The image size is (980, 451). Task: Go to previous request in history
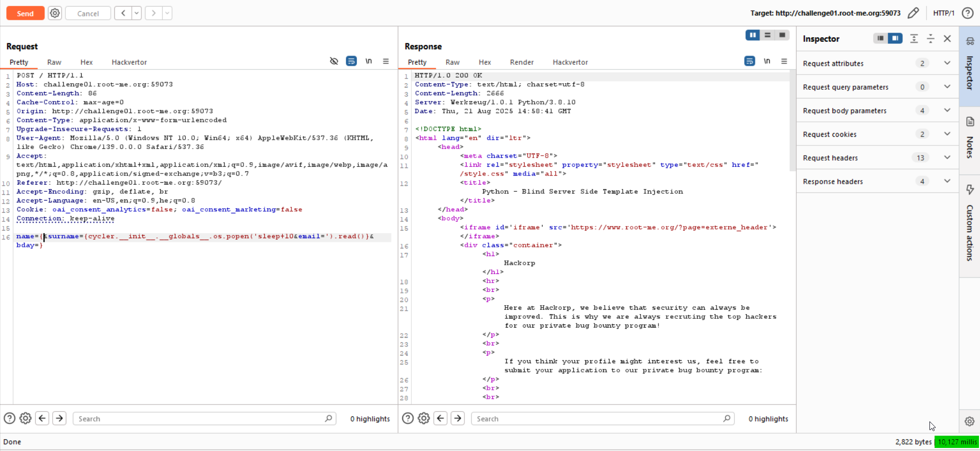[123, 13]
